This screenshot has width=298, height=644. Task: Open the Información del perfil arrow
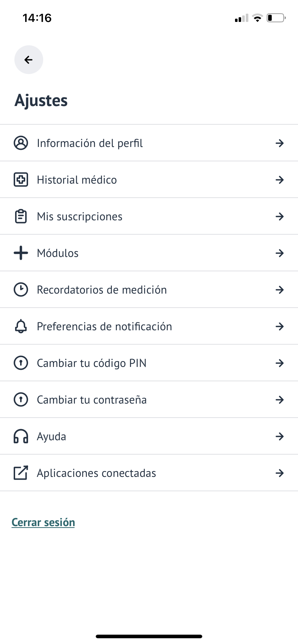[280, 143]
